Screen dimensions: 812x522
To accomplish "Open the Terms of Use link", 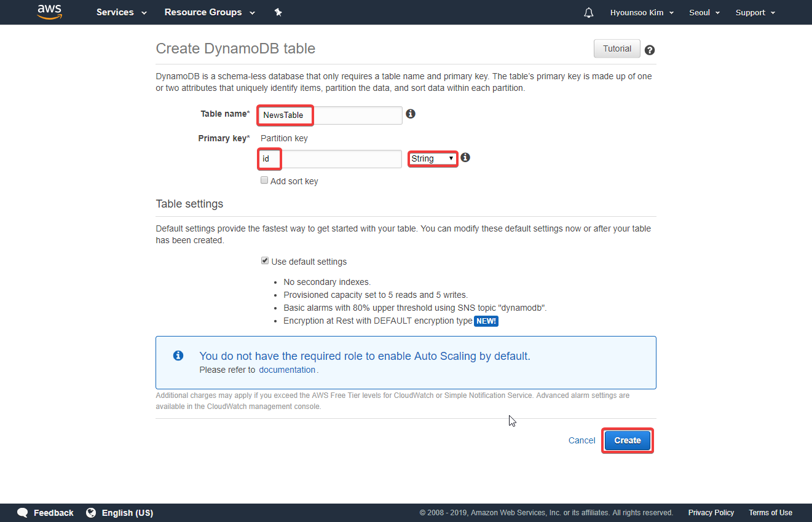I will point(770,513).
